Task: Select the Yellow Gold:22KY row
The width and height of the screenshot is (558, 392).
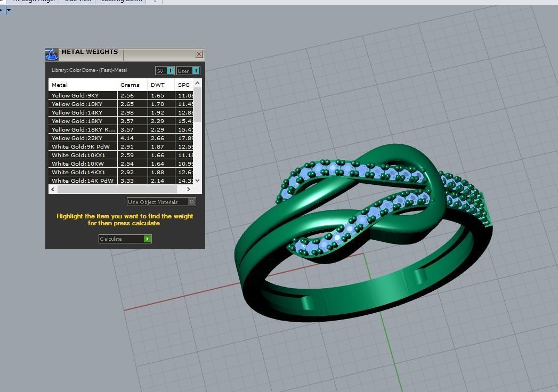Action: tap(120, 138)
